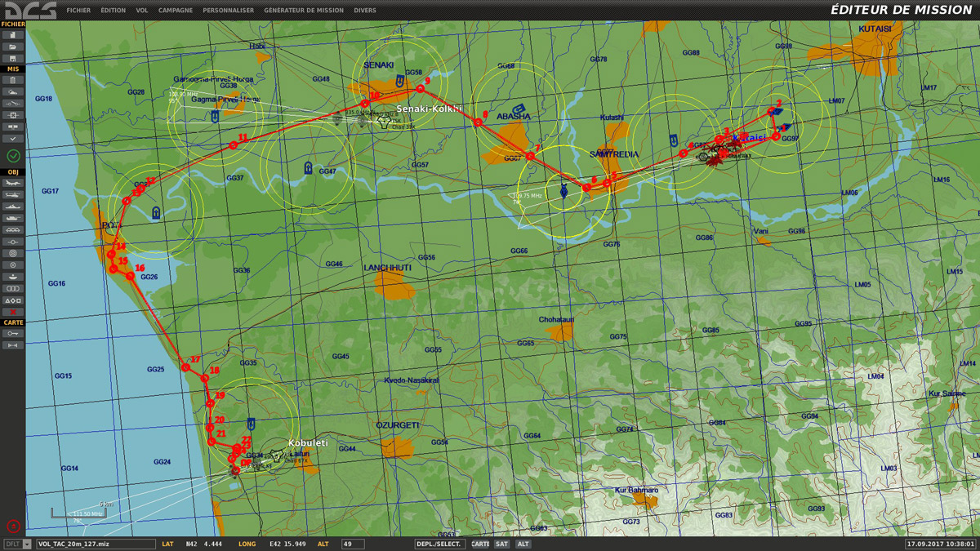Image resolution: width=980 pixels, height=551 pixels.
Task: Select waypoint 16 on the red route
Action: (131, 276)
